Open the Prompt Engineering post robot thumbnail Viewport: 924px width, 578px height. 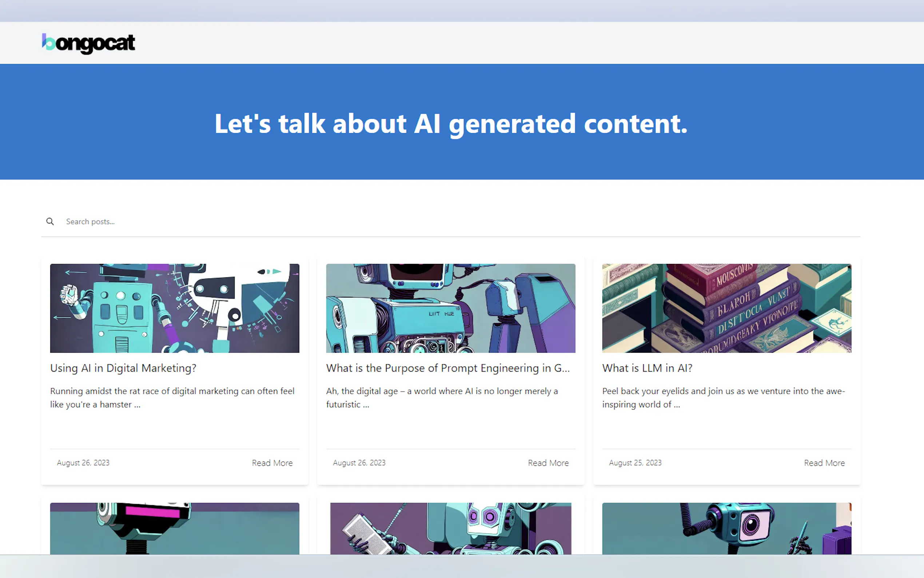click(450, 308)
